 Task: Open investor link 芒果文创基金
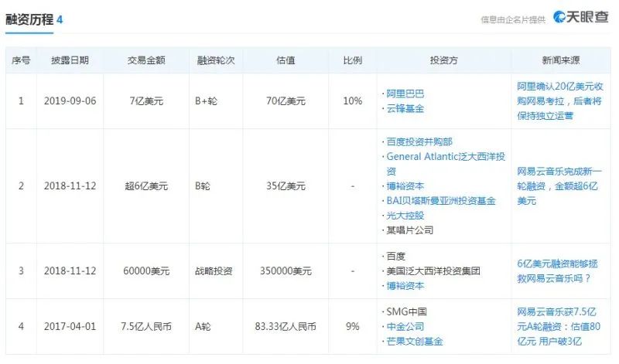coord(415,341)
